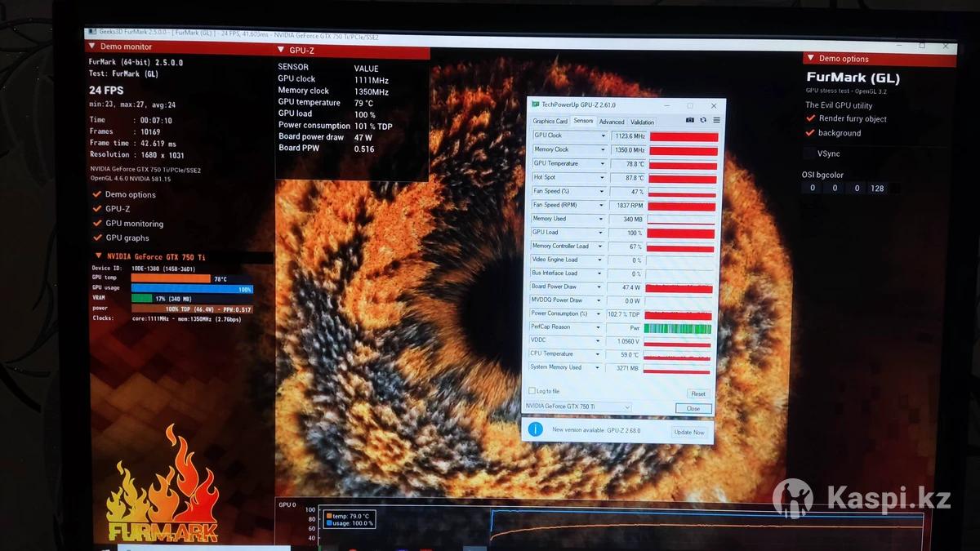Click the Reset button in GPU-Z
980x551 pixels.
tap(698, 393)
